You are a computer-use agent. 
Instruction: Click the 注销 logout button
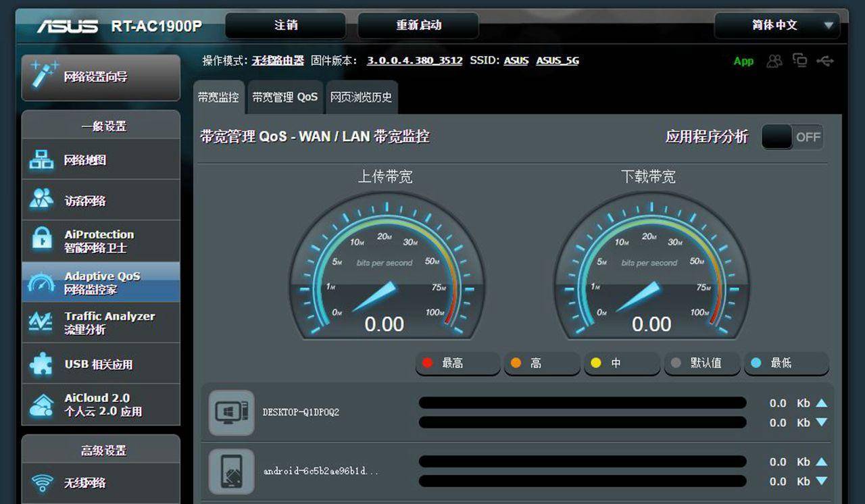(286, 26)
